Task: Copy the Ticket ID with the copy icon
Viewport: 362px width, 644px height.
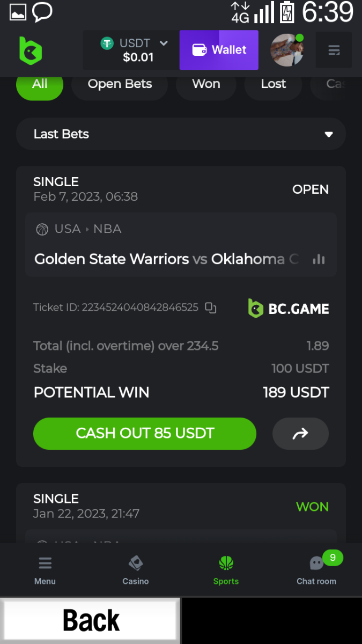Action: 211,308
